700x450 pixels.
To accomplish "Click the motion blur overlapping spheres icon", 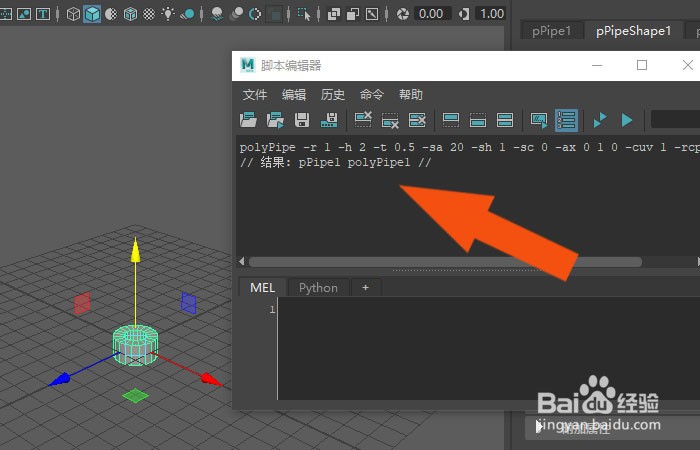I will pos(236,14).
